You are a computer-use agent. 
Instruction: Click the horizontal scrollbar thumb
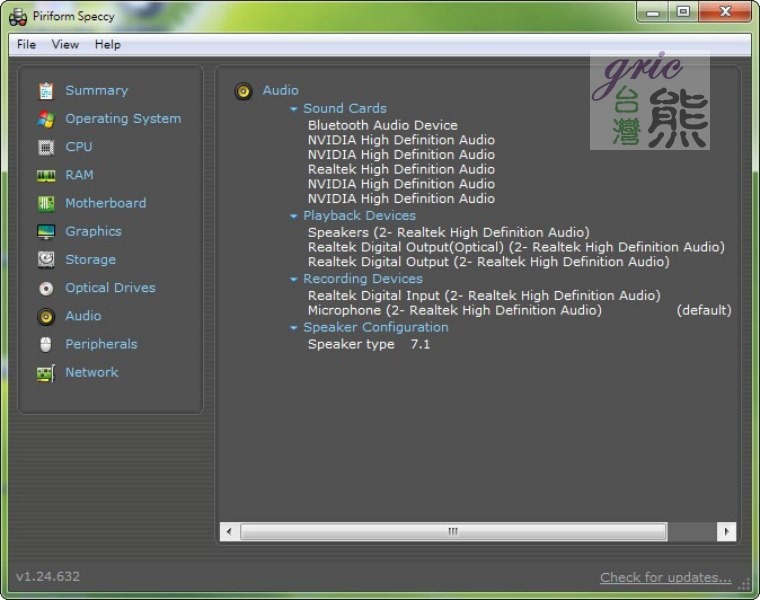(453, 532)
